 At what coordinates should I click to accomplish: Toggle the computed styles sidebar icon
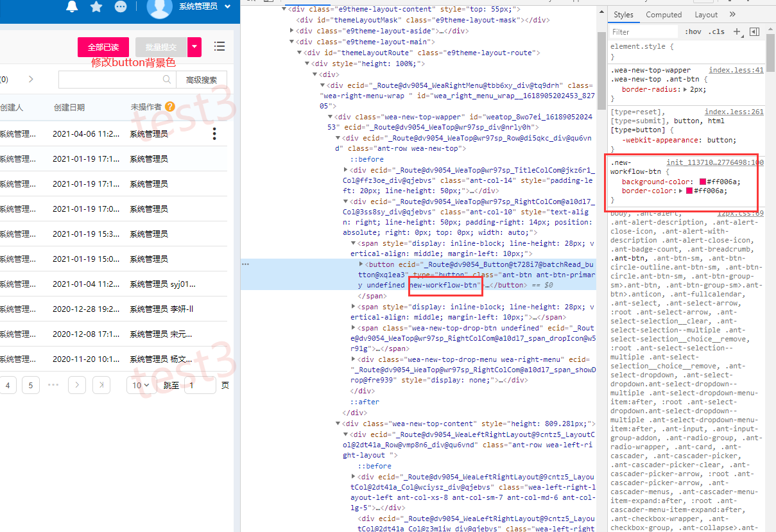click(755, 31)
